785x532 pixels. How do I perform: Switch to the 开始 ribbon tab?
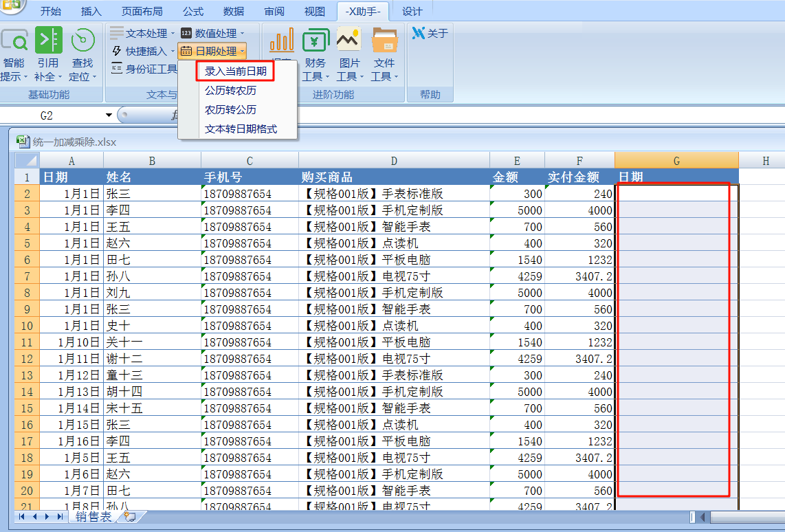51,11
